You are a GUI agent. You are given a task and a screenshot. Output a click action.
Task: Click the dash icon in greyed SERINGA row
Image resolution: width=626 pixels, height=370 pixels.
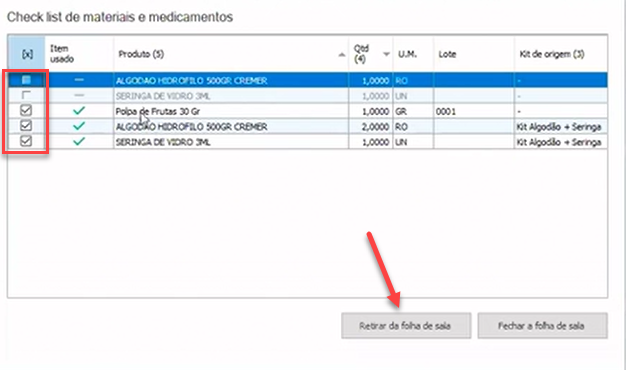[x=79, y=95]
